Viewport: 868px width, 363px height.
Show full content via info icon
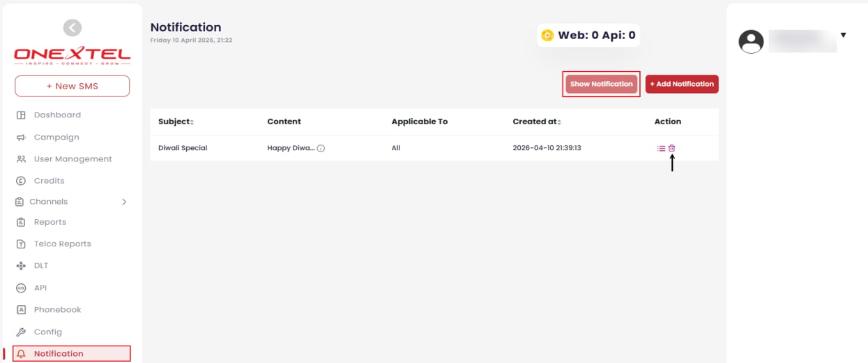click(x=321, y=149)
